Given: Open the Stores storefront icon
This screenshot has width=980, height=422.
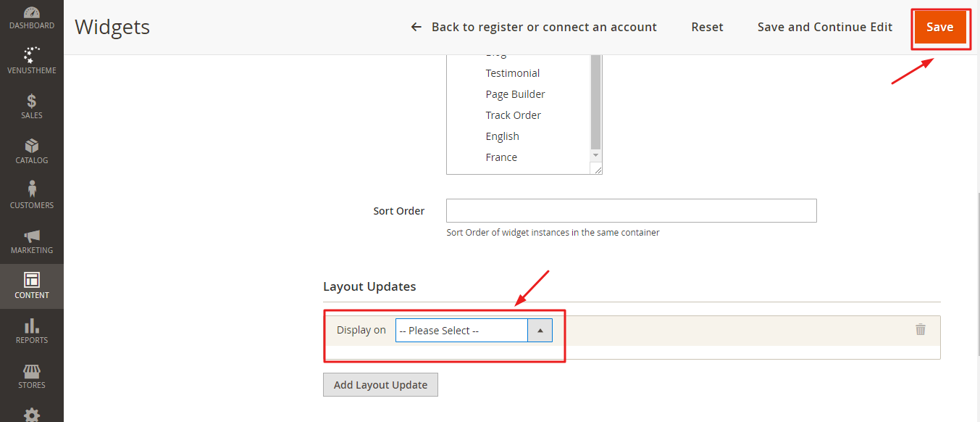Looking at the screenshot, I should 32,373.
